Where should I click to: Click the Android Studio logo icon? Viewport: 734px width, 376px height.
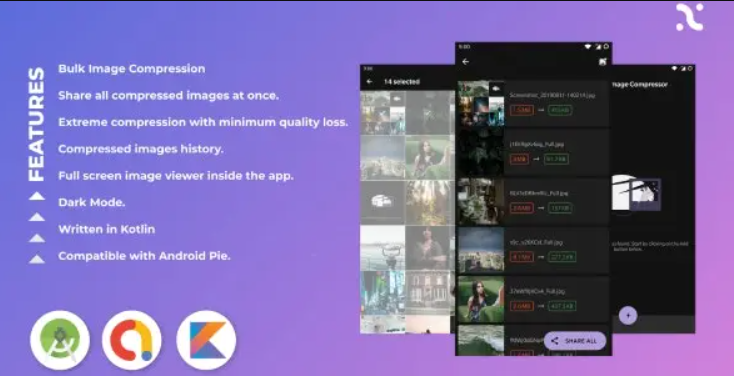tap(60, 340)
